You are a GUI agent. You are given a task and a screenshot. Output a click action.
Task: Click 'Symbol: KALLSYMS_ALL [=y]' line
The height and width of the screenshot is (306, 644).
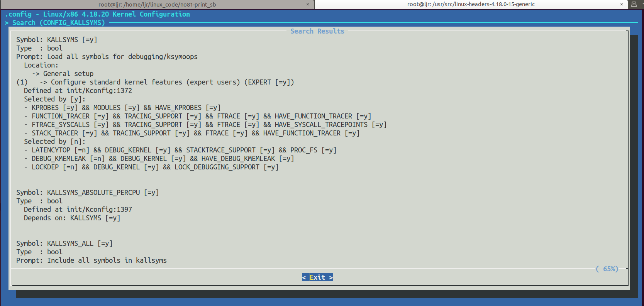coord(64,243)
